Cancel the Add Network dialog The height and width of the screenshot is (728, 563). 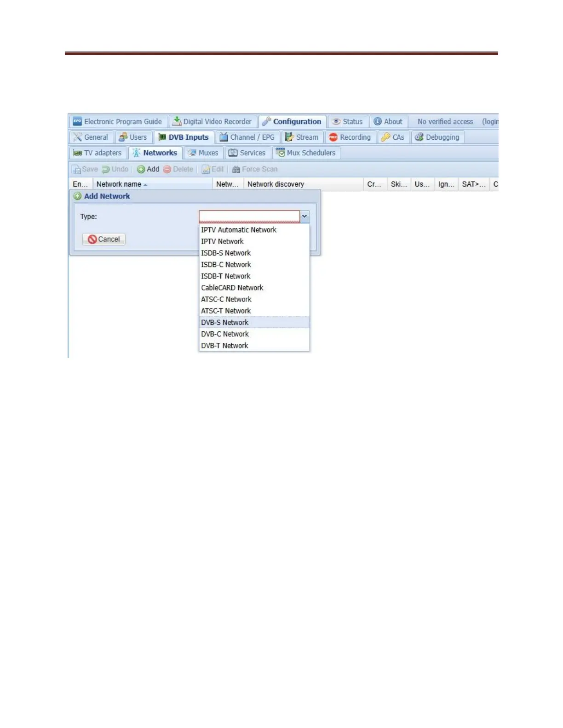pyautogui.click(x=104, y=239)
